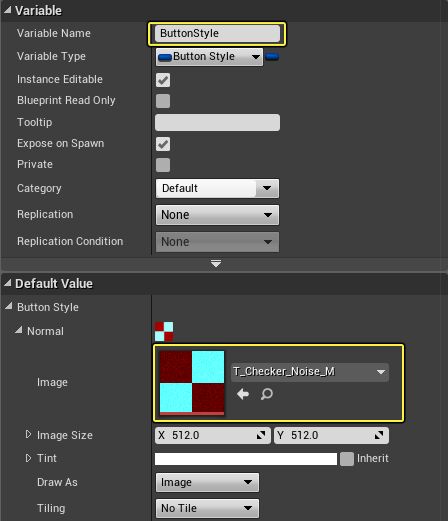Open Tiling No Tile dropdown
The height and width of the screenshot is (521, 448).
[x=207, y=508]
